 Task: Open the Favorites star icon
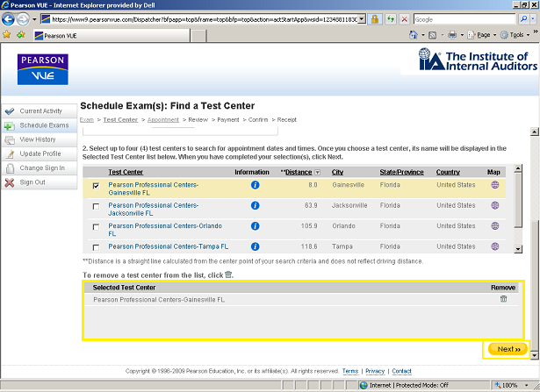[8, 35]
